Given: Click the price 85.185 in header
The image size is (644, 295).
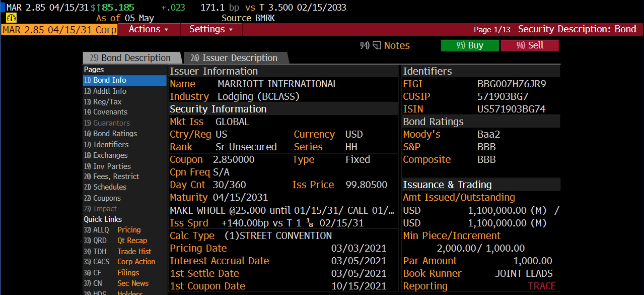Looking at the screenshot, I should pyautogui.click(x=118, y=8).
